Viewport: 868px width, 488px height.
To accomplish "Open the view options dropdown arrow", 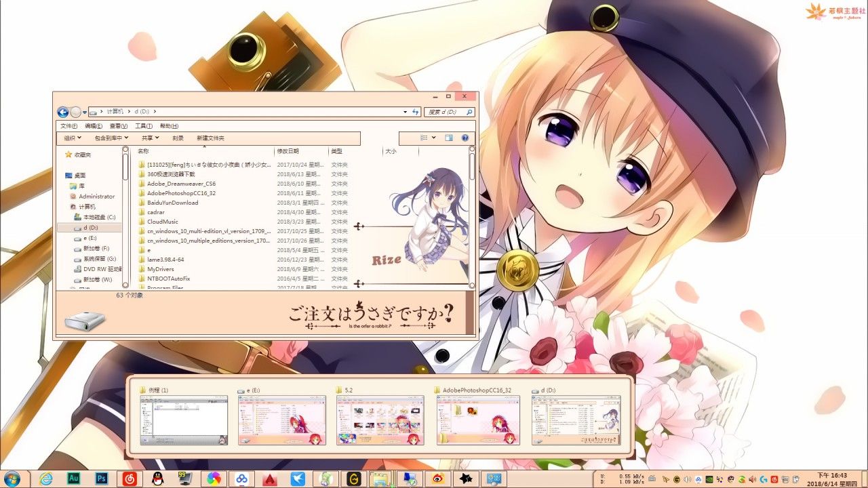I will pos(434,138).
